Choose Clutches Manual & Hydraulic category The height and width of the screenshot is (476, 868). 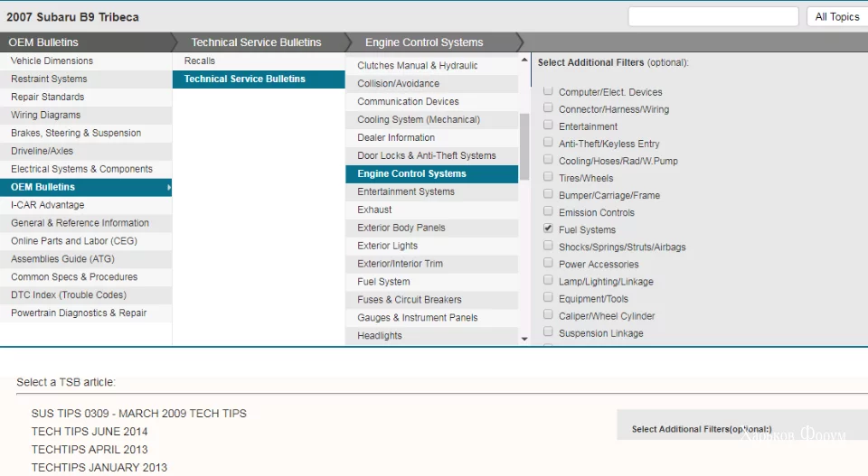tap(432, 65)
